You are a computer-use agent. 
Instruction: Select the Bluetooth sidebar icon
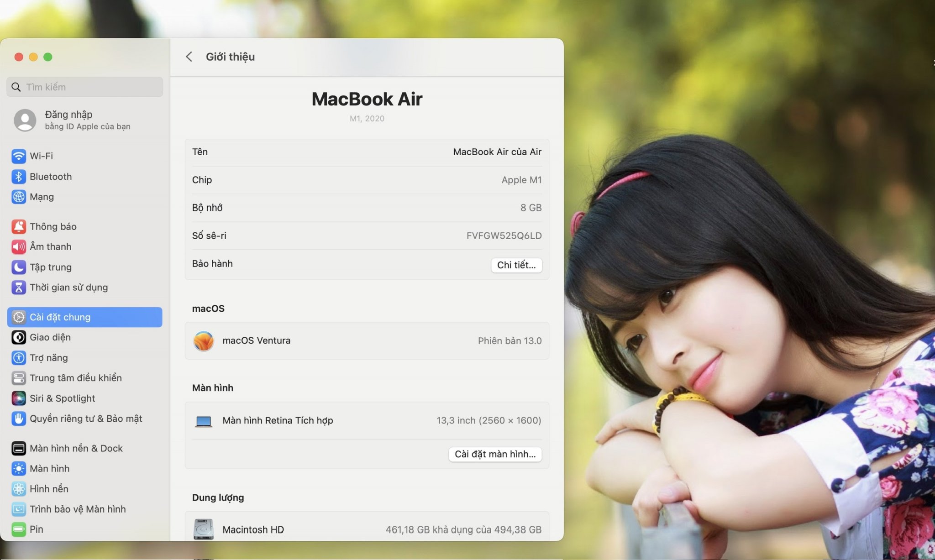point(19,177)
